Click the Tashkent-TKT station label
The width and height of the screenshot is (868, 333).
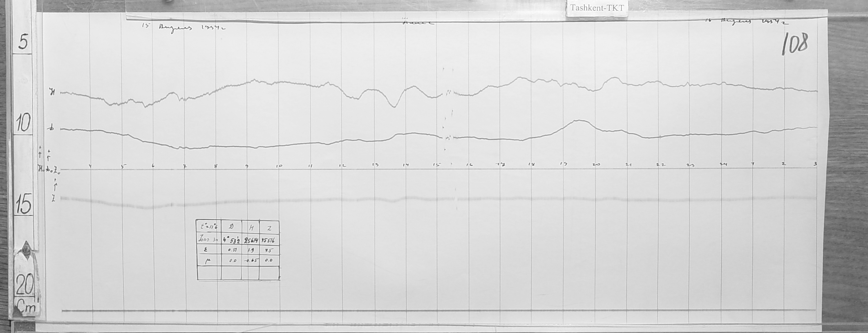click(x=597, y=8)
